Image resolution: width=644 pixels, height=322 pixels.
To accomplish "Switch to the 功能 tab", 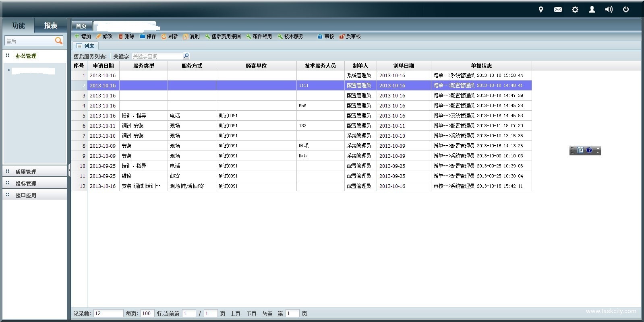I will [18, 25].
